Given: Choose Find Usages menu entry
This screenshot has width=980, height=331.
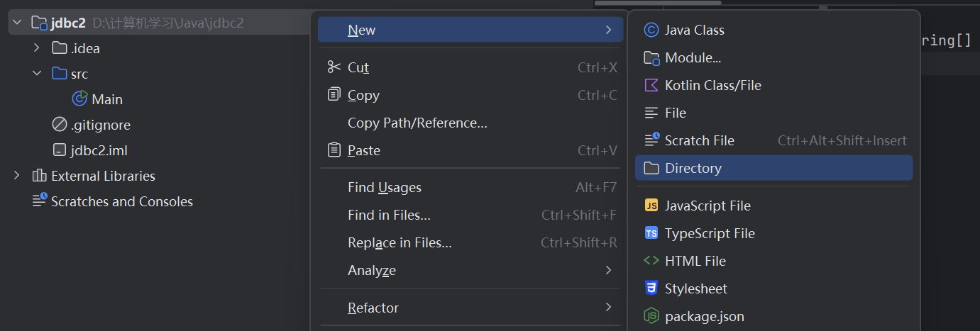Looking at the screenshot, I should (x=470, y=187).
